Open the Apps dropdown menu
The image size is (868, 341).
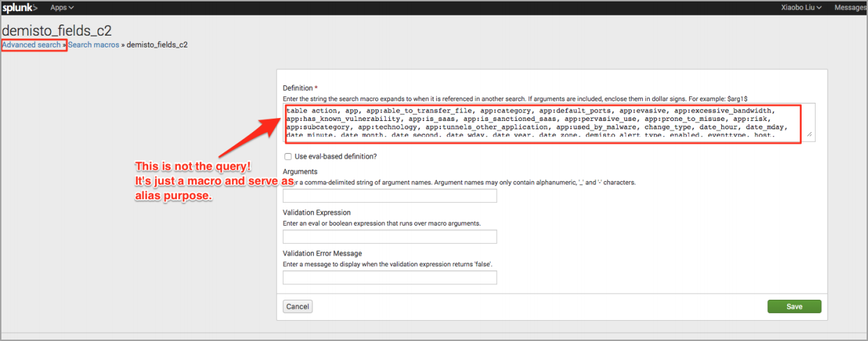pos(62,8)
